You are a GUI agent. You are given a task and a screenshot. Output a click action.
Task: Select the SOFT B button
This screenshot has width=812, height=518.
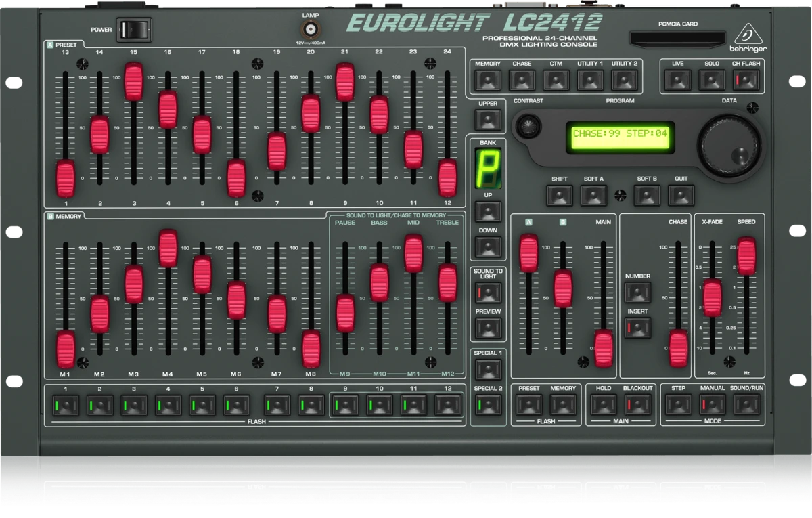[x=647, y=196]
